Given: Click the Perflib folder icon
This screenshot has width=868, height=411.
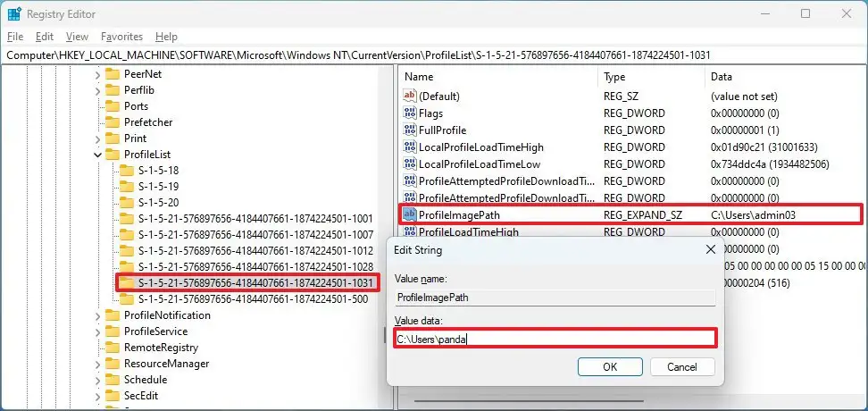Looking at the screenshot, I should (113, 90).
